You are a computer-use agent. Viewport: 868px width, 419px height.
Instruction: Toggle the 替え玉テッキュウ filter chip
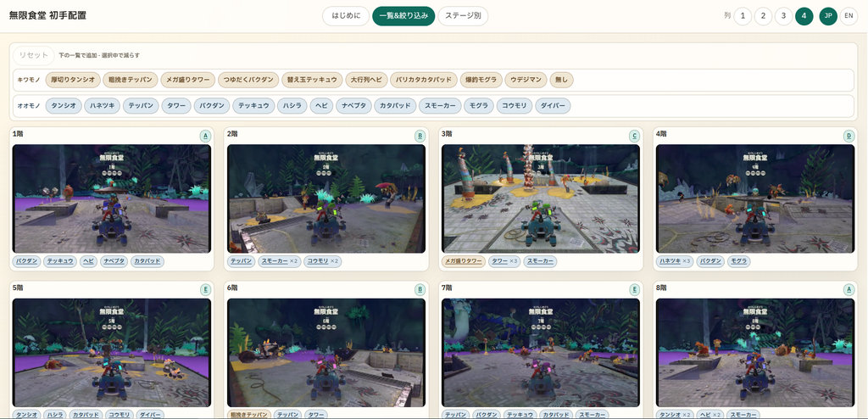(311, 80)
